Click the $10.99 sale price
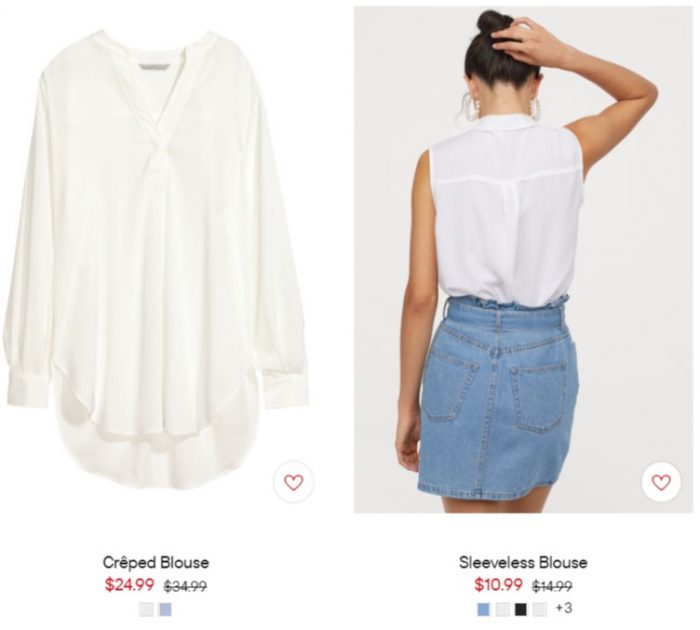This screenshot has height=630, width=700. pos(498,584)
